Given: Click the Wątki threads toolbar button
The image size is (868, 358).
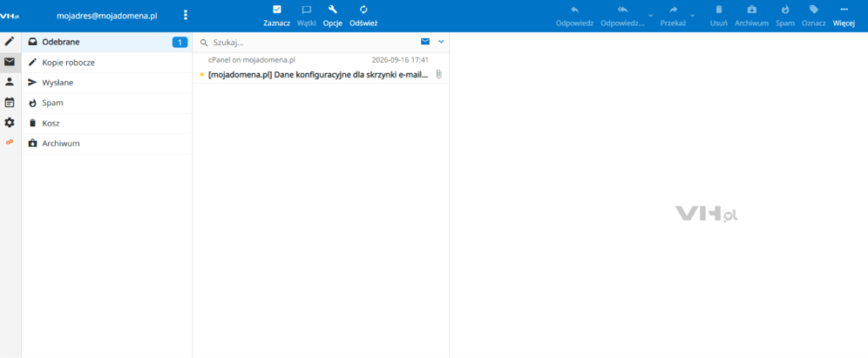Looking at the screenshot, I should [307, 16].
